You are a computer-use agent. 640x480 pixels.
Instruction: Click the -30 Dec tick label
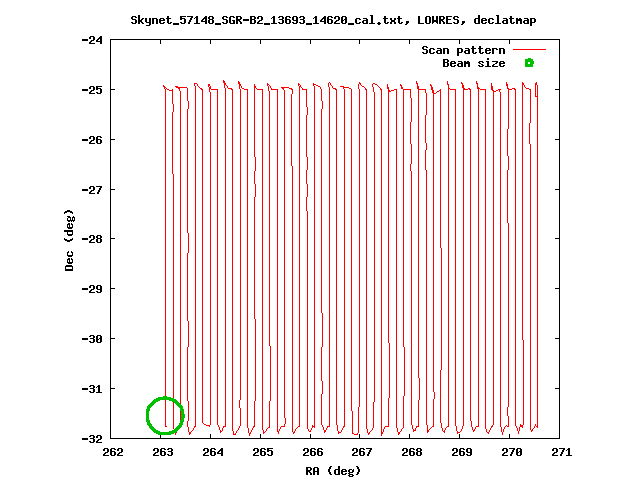pyautogui.click(x=92, y=339)
